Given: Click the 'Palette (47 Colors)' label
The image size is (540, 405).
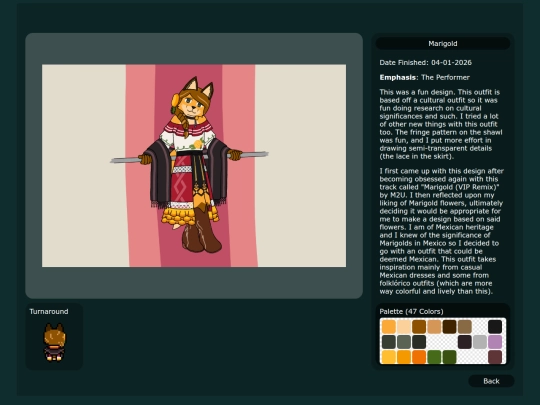Looking at the screenshot, I should click(x=411, y=311).
